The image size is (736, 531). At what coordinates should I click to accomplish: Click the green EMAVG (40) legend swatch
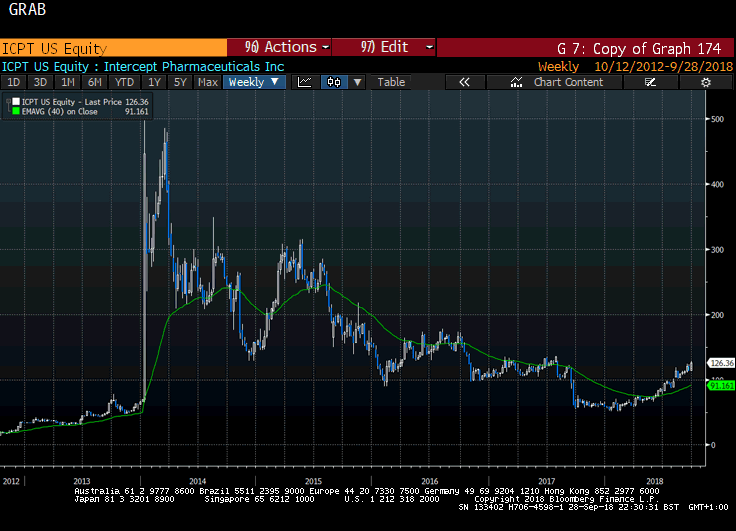pyautogui.click(x=16, y=111)
